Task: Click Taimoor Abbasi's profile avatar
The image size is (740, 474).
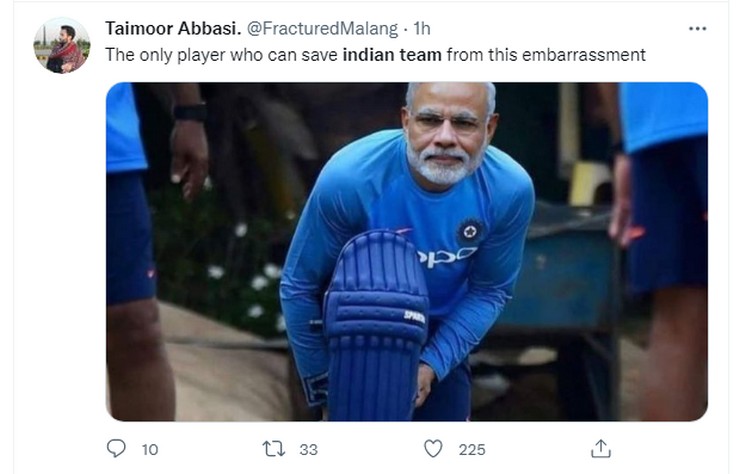Action: 62,45
